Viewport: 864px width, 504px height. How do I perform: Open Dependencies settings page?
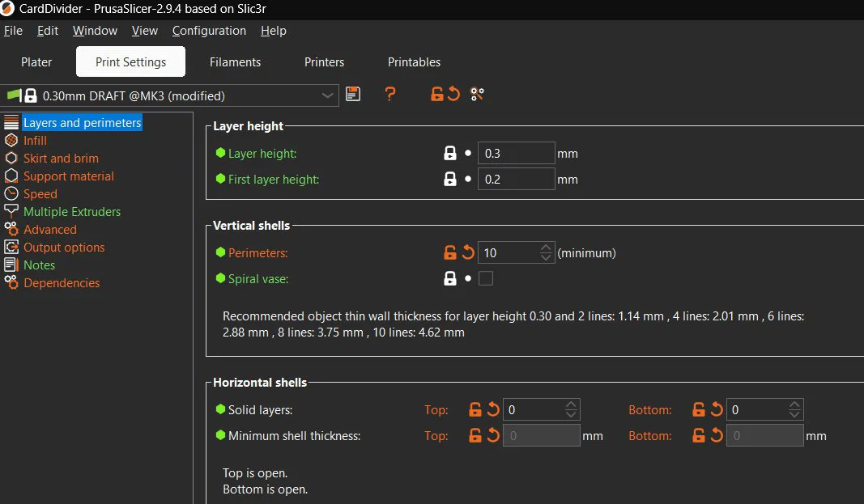[62, 283]
